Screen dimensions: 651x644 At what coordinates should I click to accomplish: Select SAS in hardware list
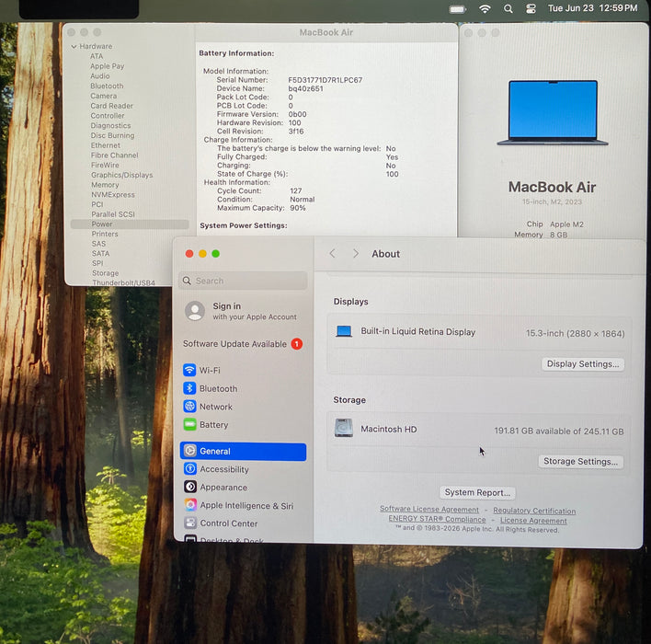coord(98,244)
